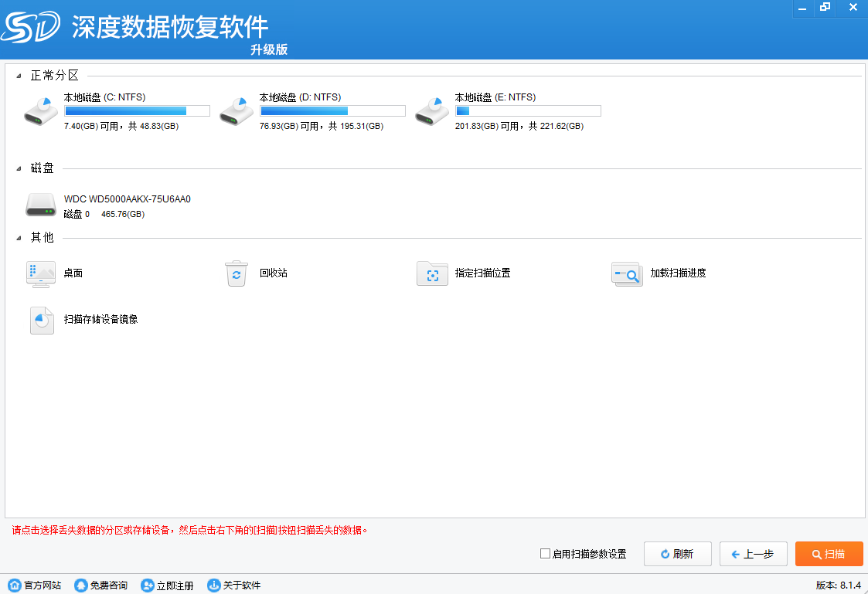868x594 pixels.
Task: Select the 本地磁盘 (E: NTFS) label
Action: tap(495, 97)
